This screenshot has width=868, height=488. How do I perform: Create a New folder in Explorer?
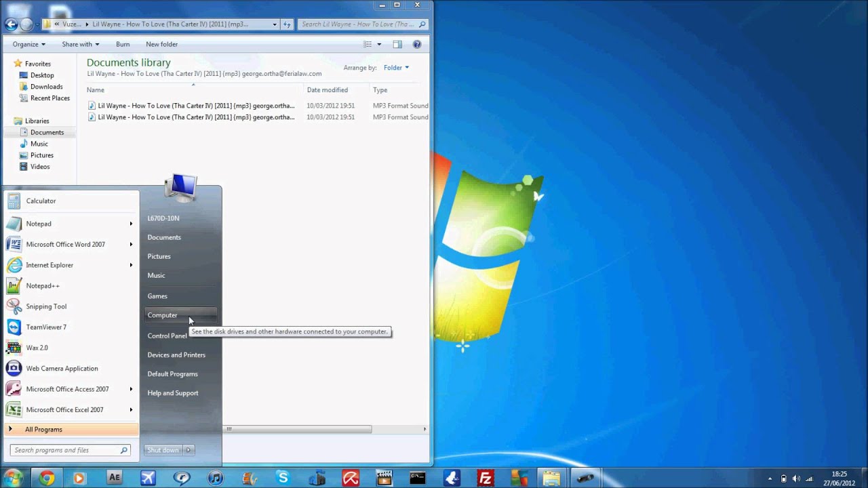162,44
